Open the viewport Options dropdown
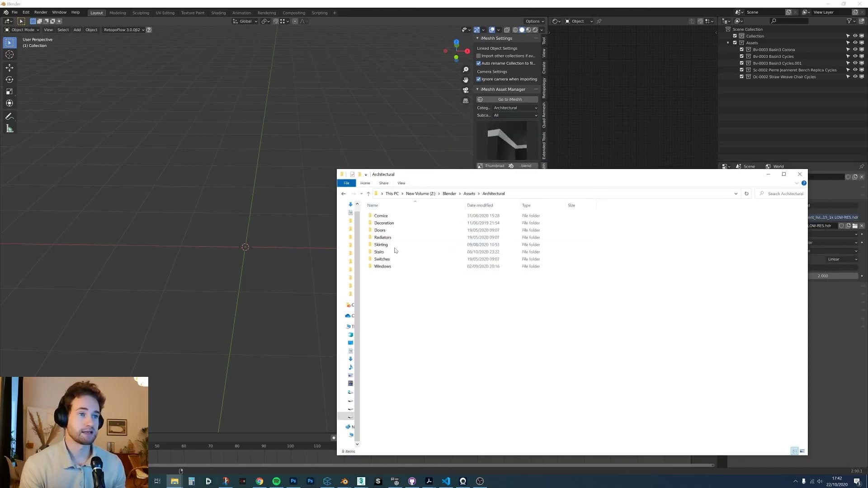Viewport: 868px width, 488px height. tap(534, 21)
